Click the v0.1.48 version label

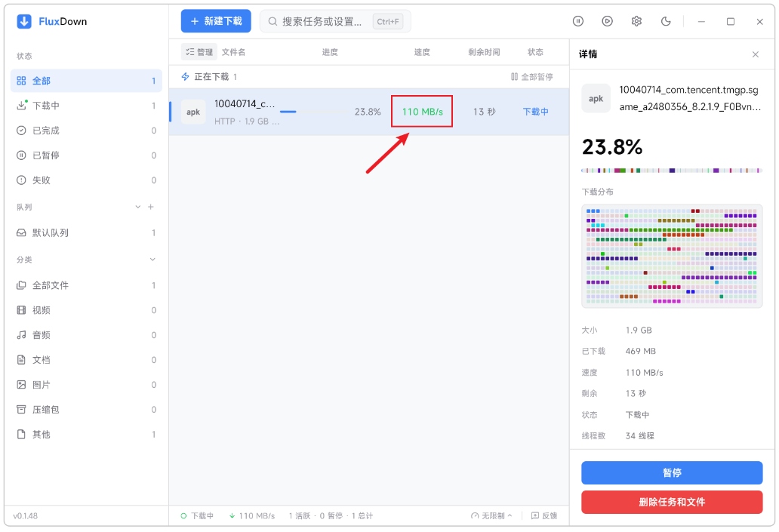[26, 515]
